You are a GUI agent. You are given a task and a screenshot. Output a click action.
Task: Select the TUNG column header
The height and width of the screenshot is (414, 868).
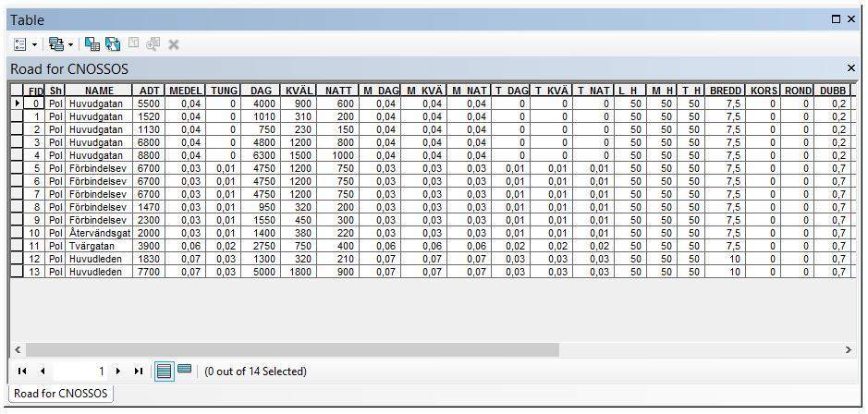223,91
